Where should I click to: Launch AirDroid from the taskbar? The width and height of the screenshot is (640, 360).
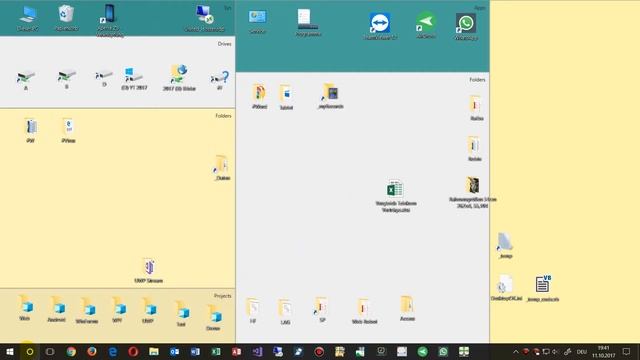[422, 351]
